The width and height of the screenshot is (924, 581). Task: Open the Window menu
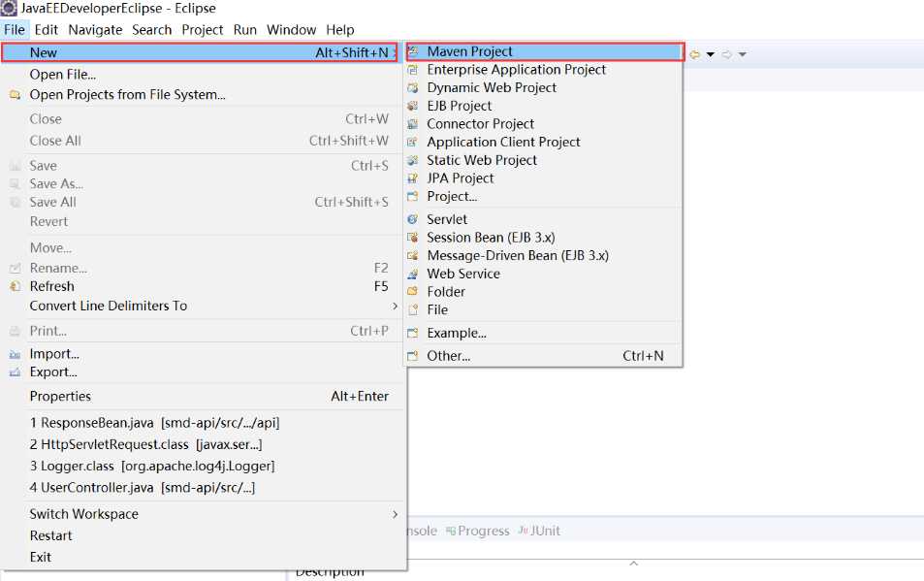click(x=291, y=30)
